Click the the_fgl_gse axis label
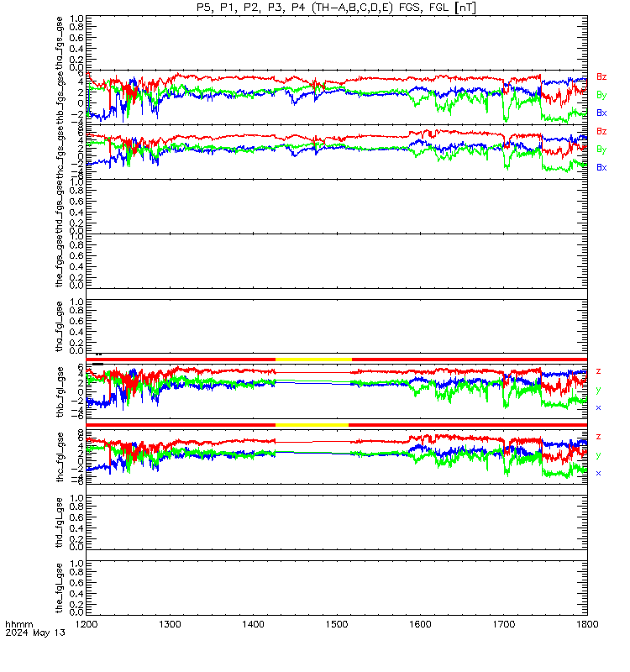The height and width of the screenshot is (672, 630). (x=60, y=588)
